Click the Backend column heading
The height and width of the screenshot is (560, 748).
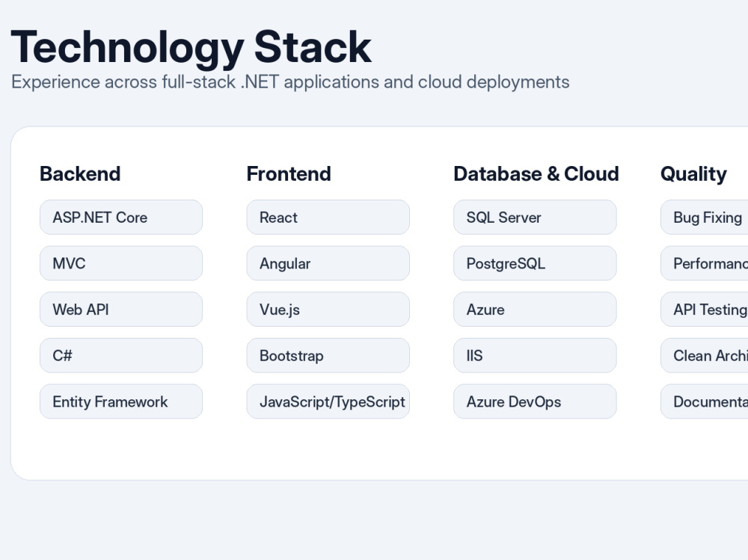pyautogui.click(x=80, y=173)
